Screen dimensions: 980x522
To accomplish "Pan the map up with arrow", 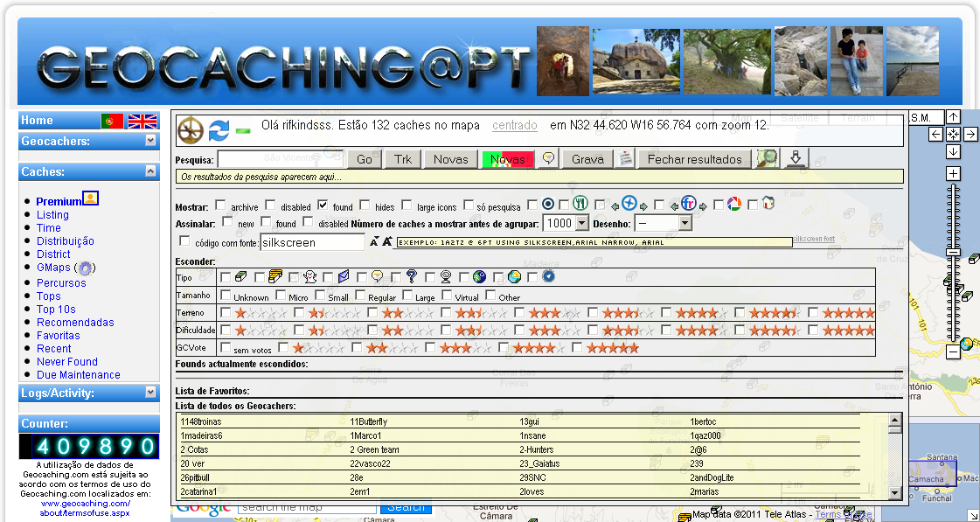I will coord(953,117).
